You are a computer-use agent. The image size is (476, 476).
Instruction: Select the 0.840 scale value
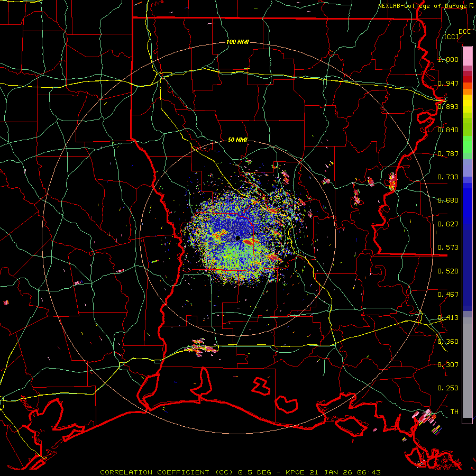coord(448,130)
